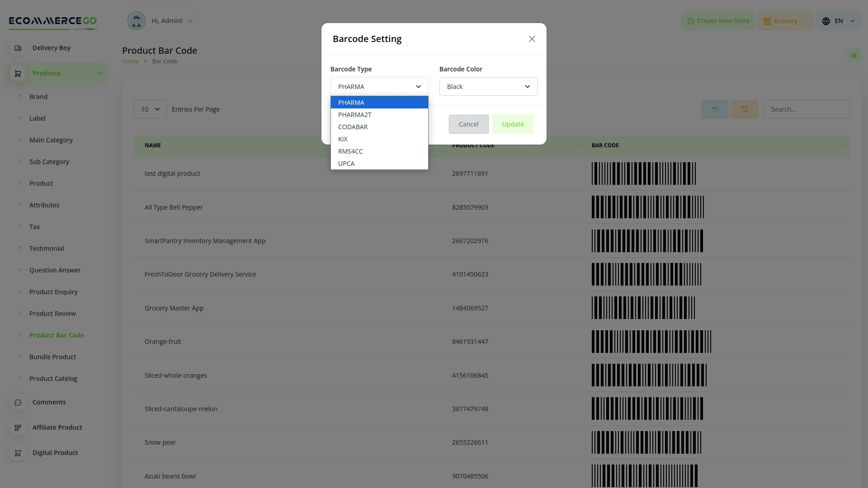Image resolution: width=868 pixels, height=488 pixels.
Task: Click inside the Search field
Action: tap(807, 109)
